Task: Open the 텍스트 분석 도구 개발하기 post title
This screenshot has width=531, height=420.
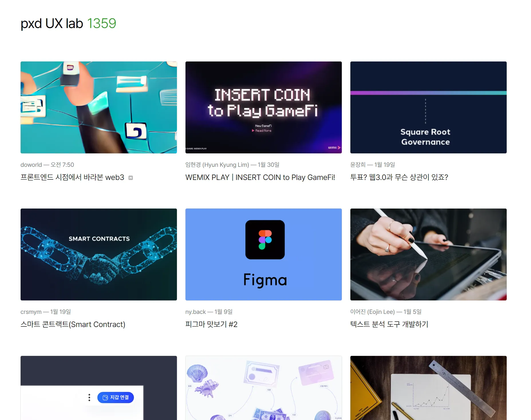Action: click(x=389, y=324)
